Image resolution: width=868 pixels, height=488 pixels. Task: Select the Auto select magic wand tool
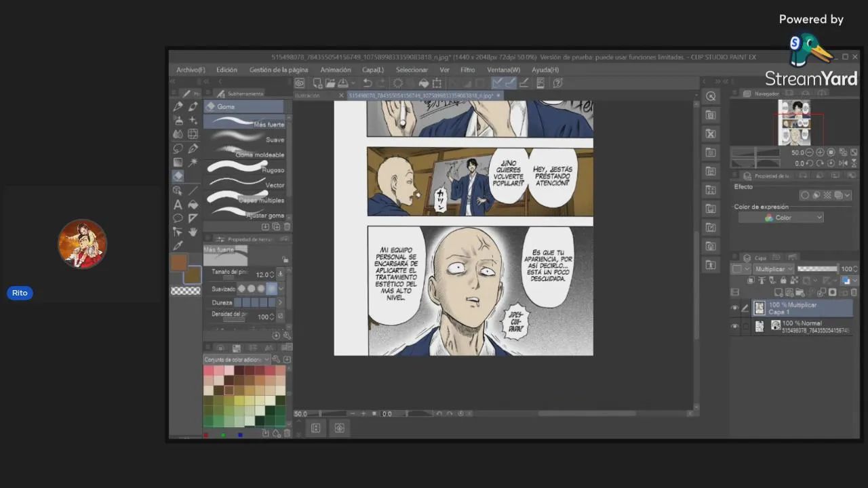(193, 163)
